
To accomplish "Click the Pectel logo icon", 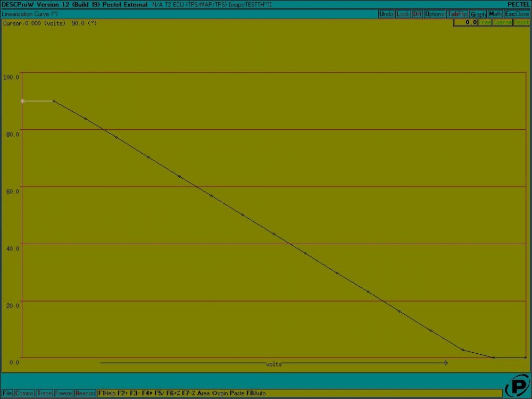I will [518, 385].
